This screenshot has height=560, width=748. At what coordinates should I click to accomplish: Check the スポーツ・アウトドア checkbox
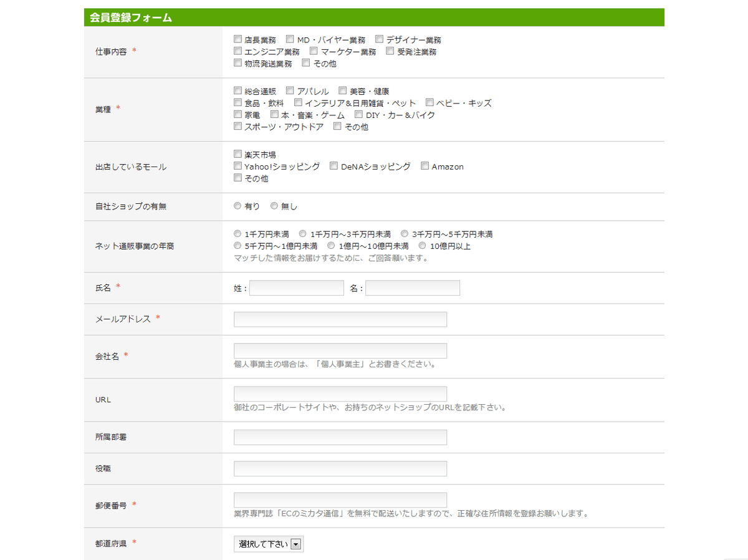[237, 127]
